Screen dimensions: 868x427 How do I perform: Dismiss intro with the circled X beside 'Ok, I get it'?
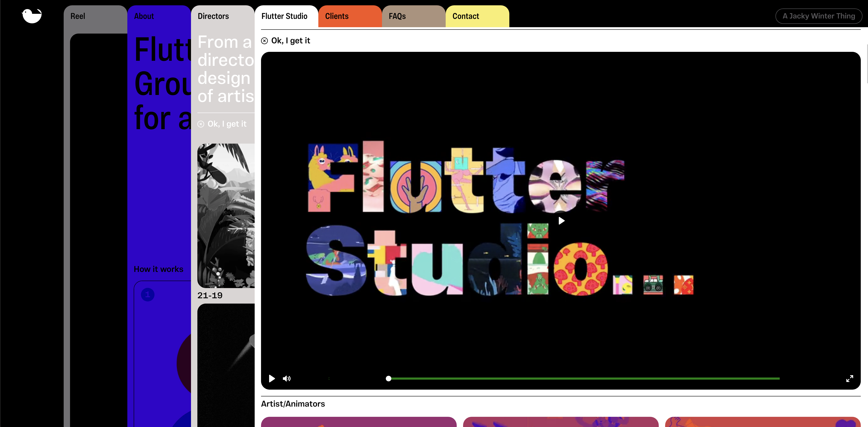pos(264,41)
